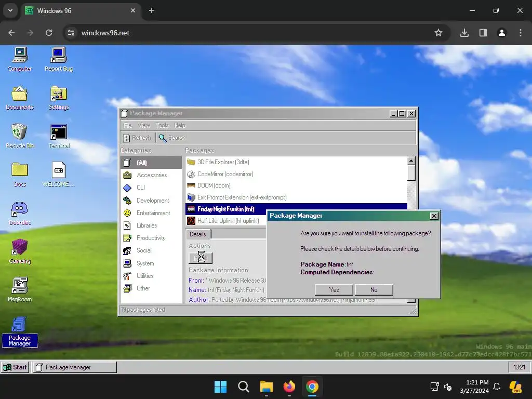Screen dimensions: 532x399
Task: Open a new Chrome tab
Action: coord(152,10)
